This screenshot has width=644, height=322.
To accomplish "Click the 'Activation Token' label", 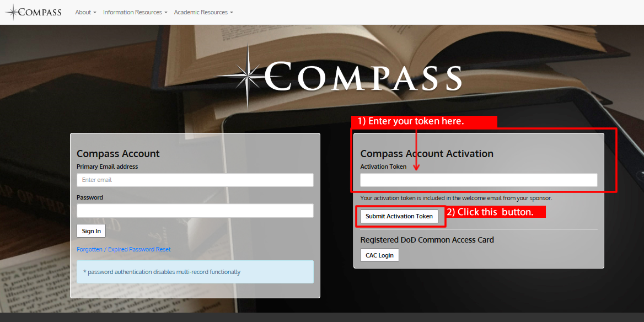I will point(384,167).
